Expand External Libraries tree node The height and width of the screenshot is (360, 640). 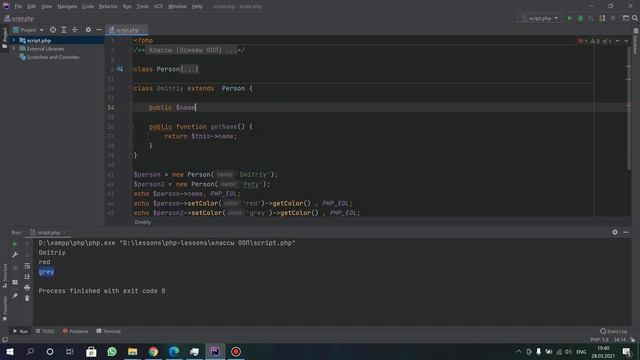[x=14, y=49]
